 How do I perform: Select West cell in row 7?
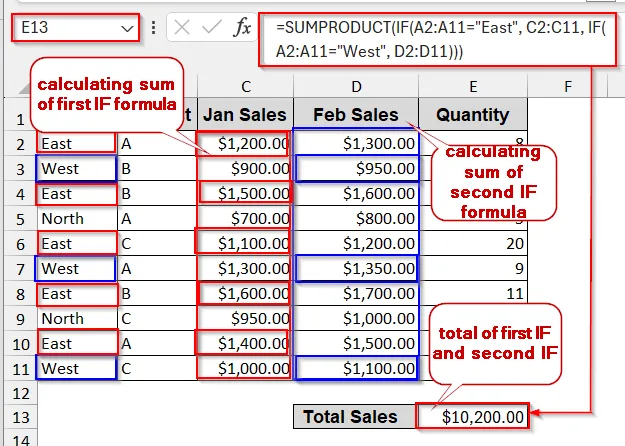(x=77, y=269)
